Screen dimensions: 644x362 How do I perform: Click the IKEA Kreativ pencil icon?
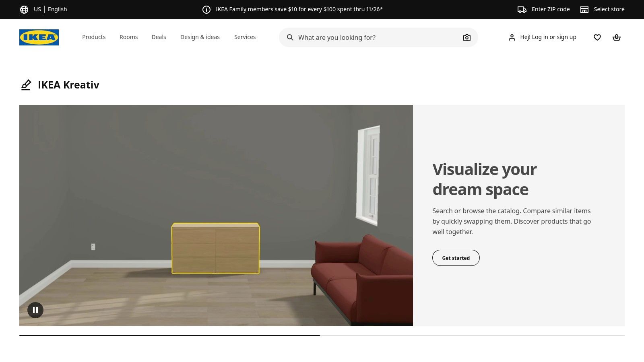coord(26,85)
